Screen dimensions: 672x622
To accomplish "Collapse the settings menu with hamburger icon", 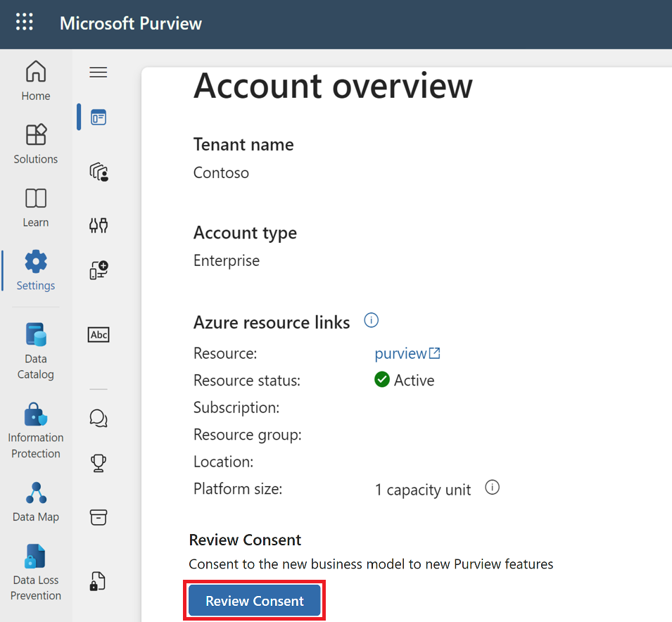I will (x=99, y=72).
